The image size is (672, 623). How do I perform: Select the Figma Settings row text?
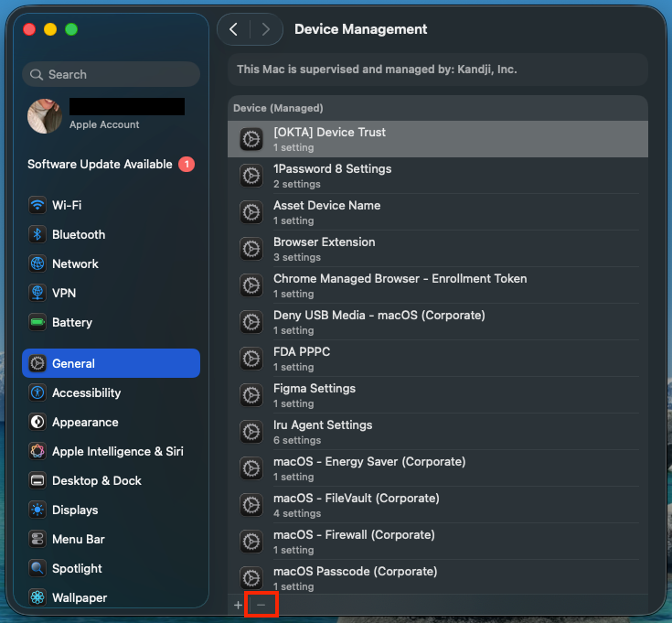tap(315, 389)
